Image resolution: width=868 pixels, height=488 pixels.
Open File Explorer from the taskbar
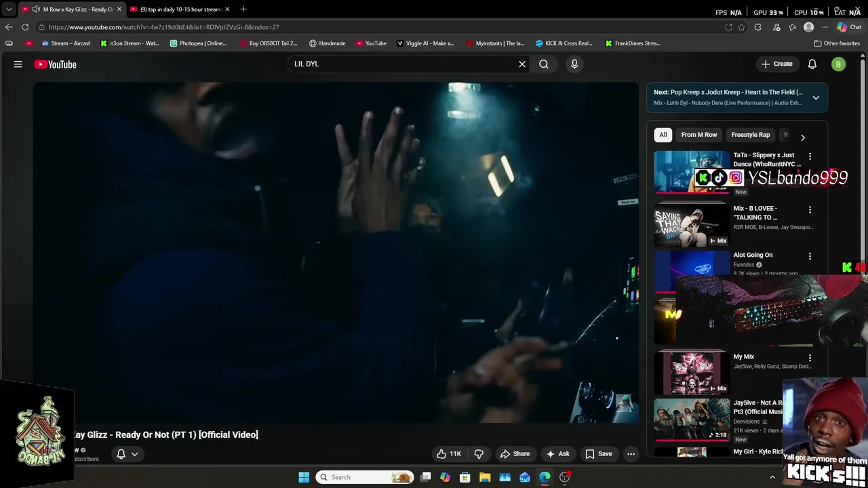coord(485,477)
